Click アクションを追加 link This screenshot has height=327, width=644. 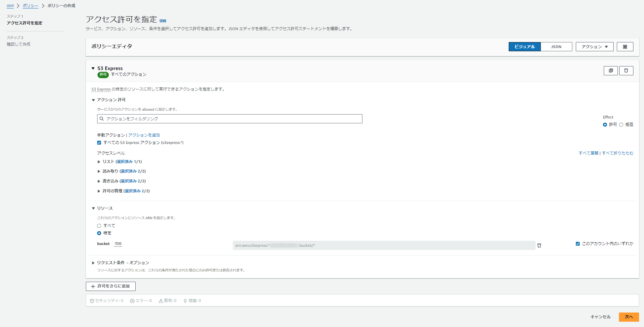(144, 135)
